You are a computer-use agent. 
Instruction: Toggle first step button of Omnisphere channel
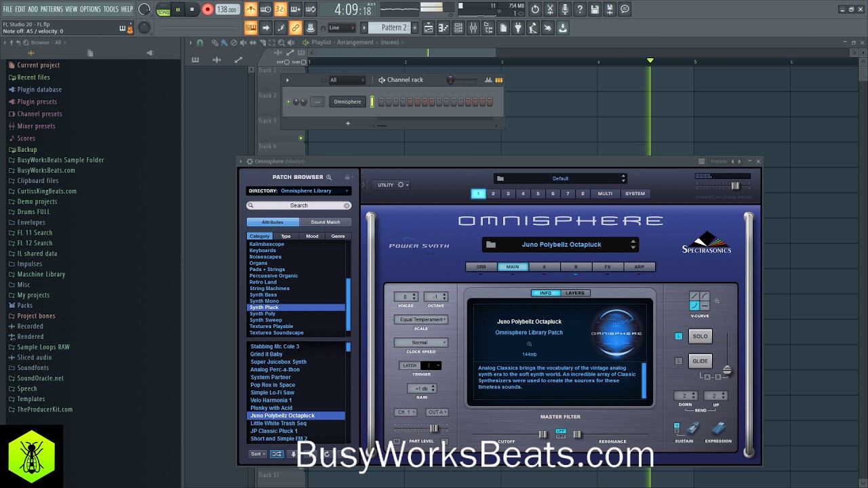(x=381, y=102)
